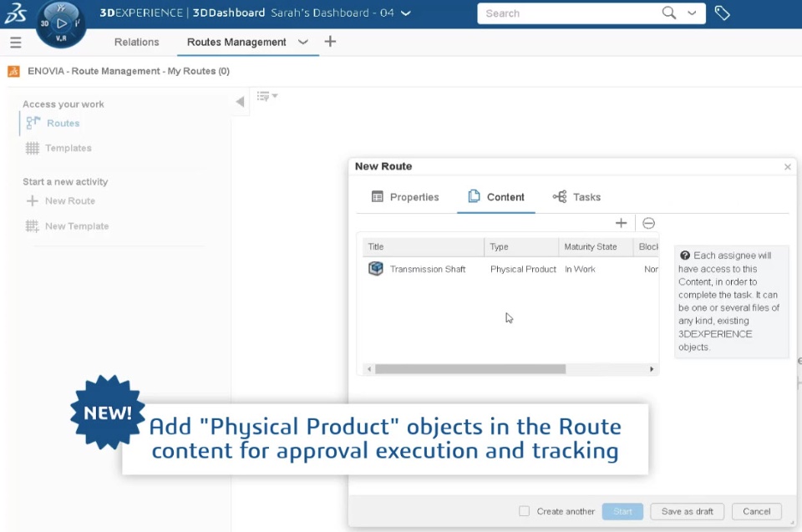Click the search magnifier icon
802x532 pixels.
pyautogui.click(x=668, y=13)
